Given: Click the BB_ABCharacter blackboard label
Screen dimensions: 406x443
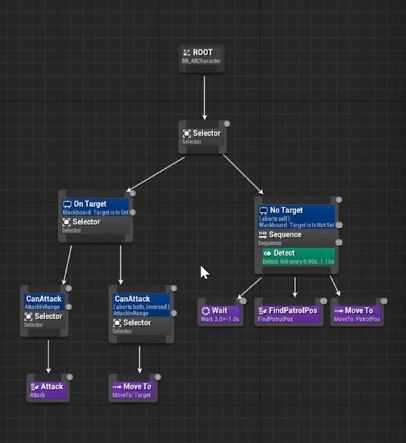Looking at the screenshot, I should [x=201, y=61].
